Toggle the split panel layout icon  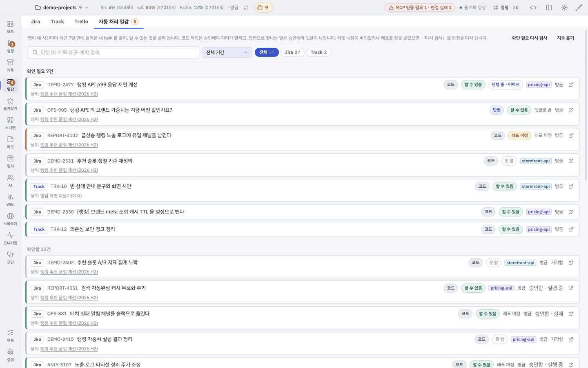pyautogui.click(x=549, y=7)
